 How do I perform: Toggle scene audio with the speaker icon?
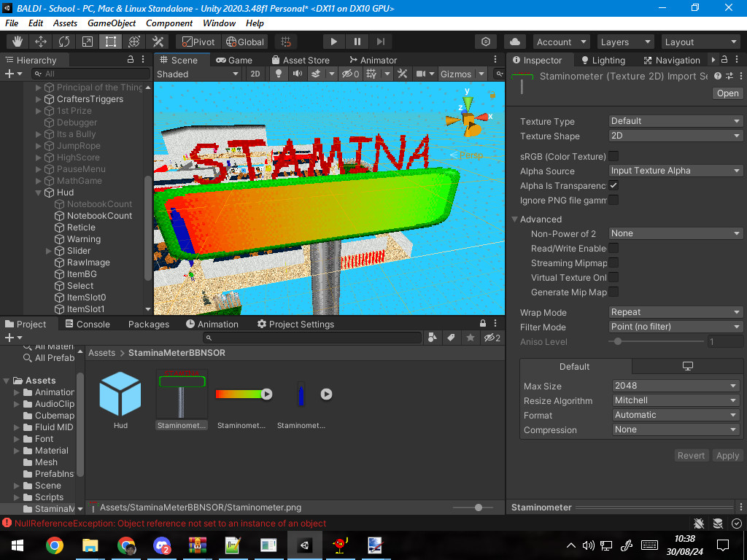click(298, 74)
